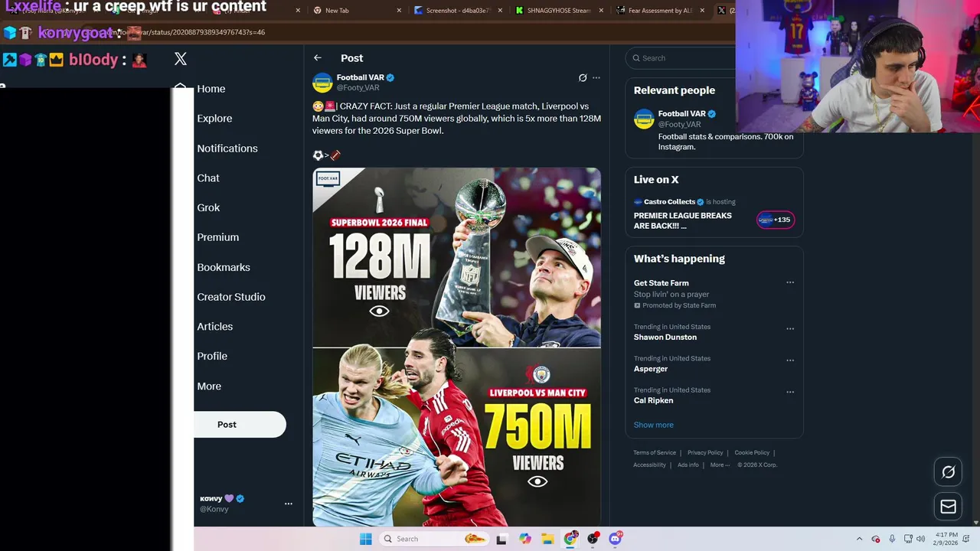Click Football VAR avatar in Relevant people
980x551 pixels.
[x=644, y=119]
